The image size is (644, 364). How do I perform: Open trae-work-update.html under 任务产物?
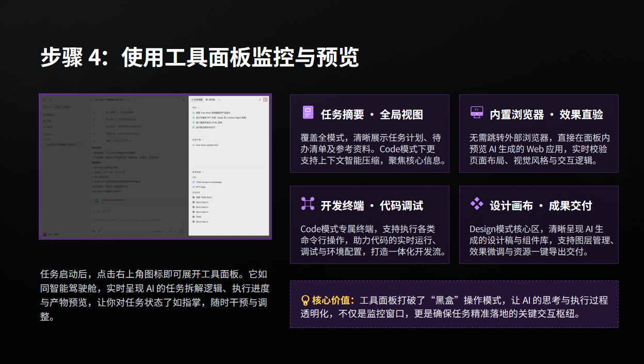(x=205, y=145)
